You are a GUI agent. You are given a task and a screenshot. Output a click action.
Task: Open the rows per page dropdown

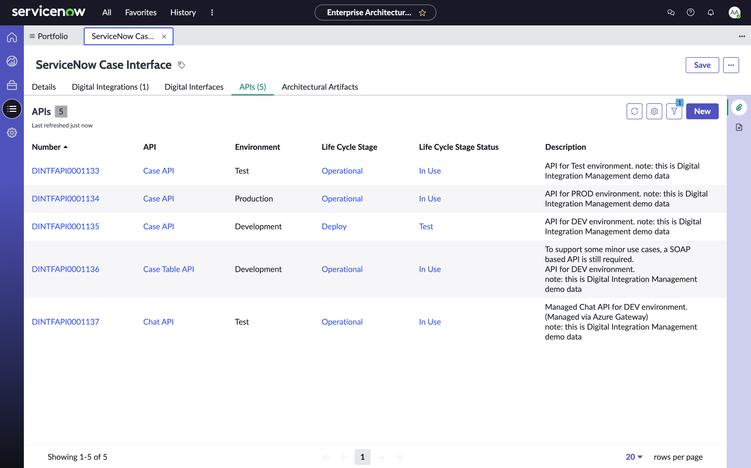(x=634, y=457)
